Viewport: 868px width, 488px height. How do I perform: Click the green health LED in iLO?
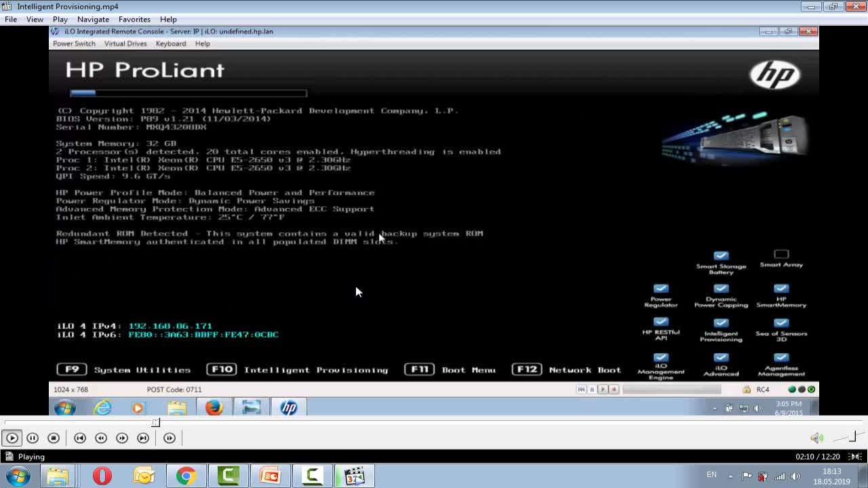pyautogui.click(x=791, y=389)
